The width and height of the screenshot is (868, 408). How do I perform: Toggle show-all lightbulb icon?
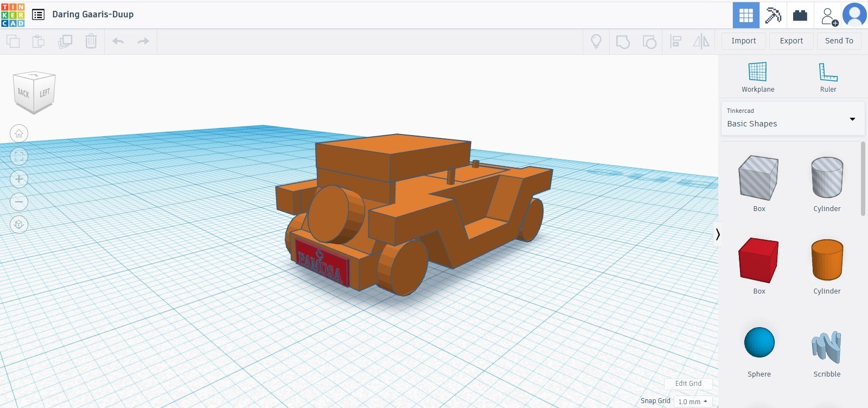coord(596,41)
